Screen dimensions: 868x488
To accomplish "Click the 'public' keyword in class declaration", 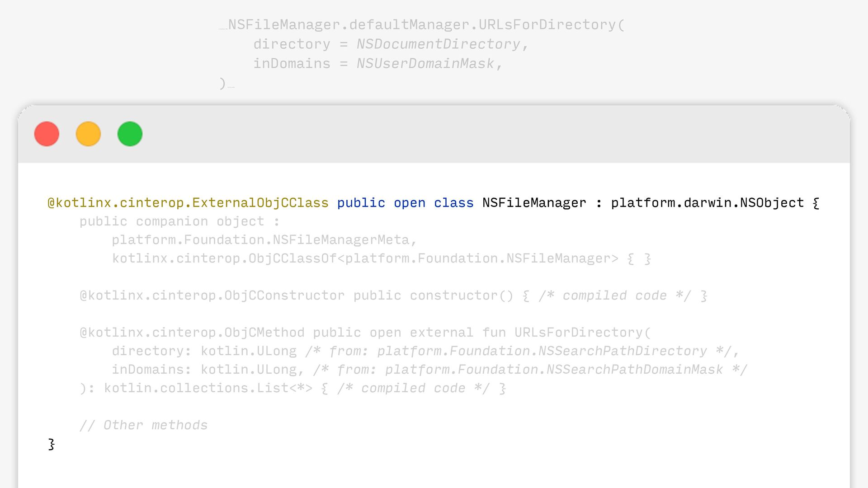I will [361, 203].
